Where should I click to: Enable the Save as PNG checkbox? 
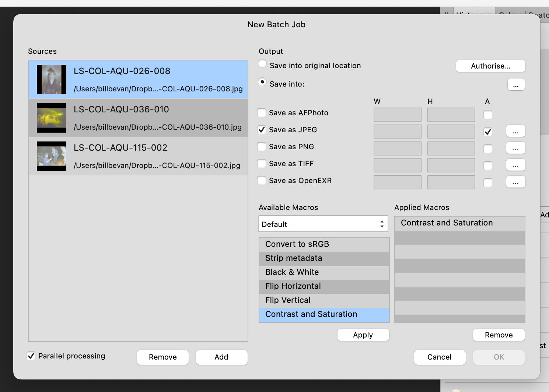262,147
